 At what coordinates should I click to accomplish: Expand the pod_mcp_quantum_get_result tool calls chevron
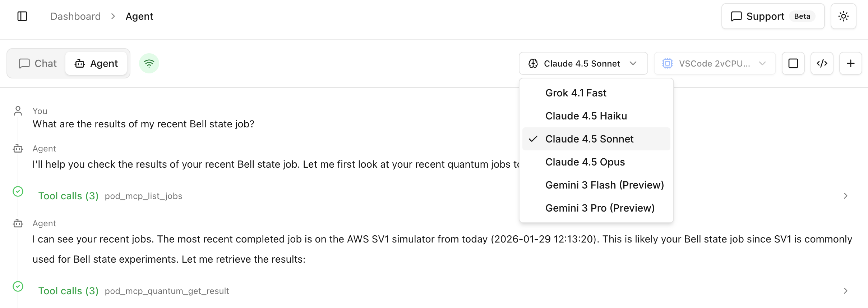coord(845,291)
